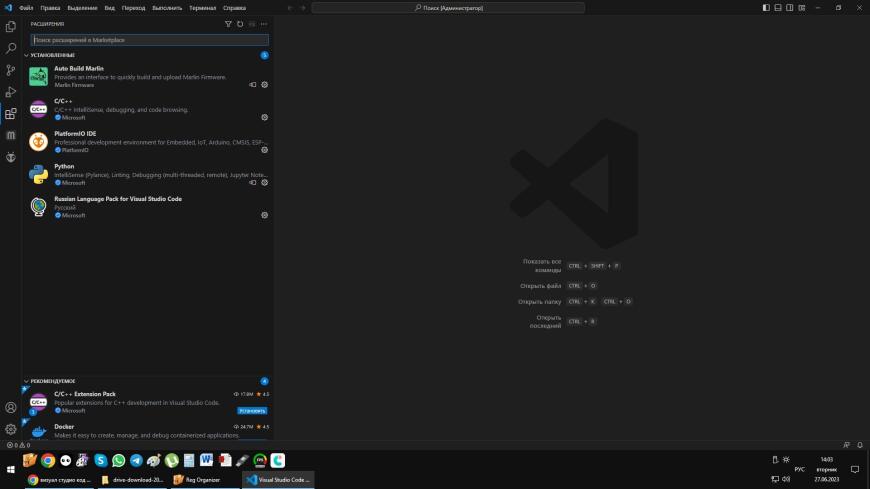Click the title bar command search box

click(448, 8)
